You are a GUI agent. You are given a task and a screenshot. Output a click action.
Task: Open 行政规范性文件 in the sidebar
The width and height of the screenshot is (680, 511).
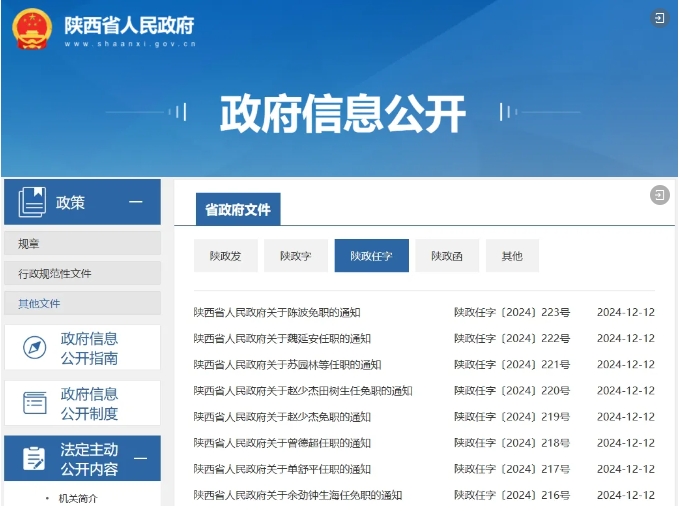[55, 274]
